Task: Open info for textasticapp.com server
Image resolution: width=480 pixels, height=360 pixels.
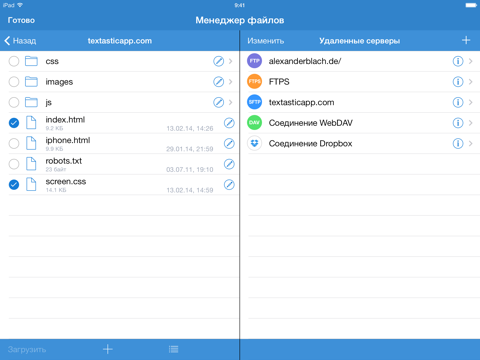Action: [x=458, y=102]
